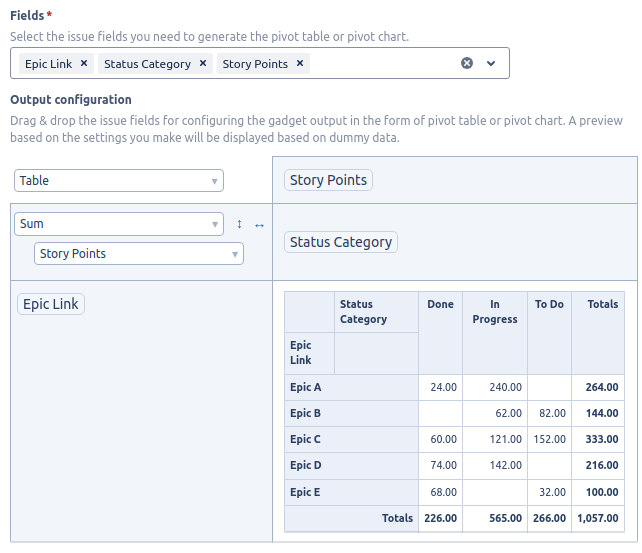Select the Epic Link draggable chip

pos(51,304)
